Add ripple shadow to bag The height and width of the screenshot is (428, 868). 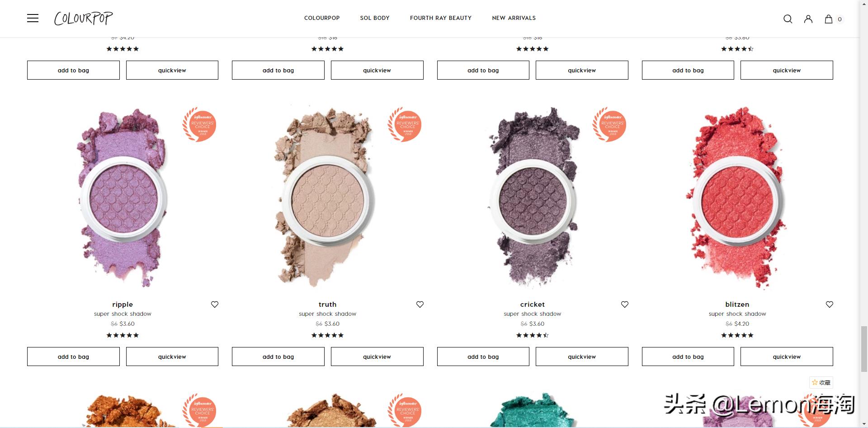[x=73, y=357]
